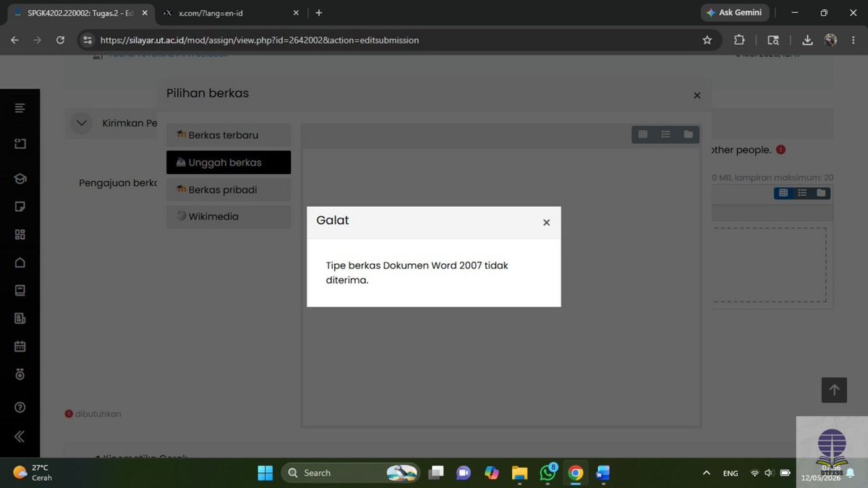Close the Galat error dialog
The width and height of the screenshot is (868, 488).
click(x=546, y=223)
